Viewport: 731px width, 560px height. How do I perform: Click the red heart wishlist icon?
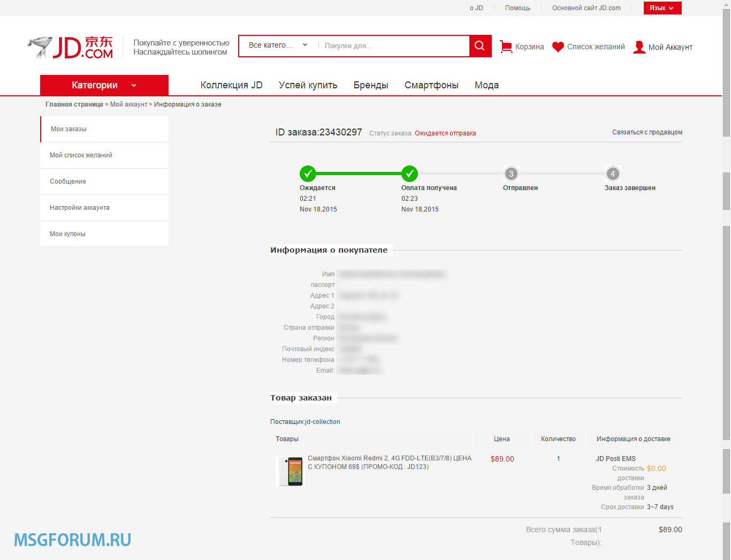[x=558, y=47]
